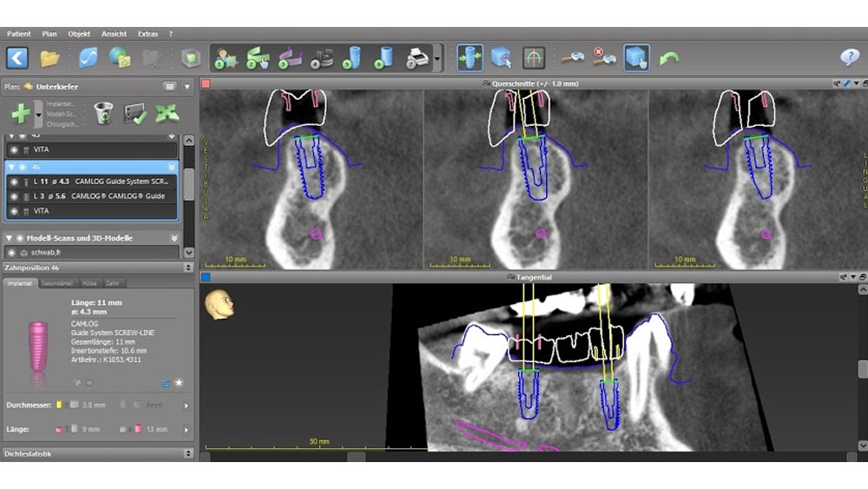Click the blue back arrow button
The width and height of the screenshot is (868, 489).
coord(17,58)
